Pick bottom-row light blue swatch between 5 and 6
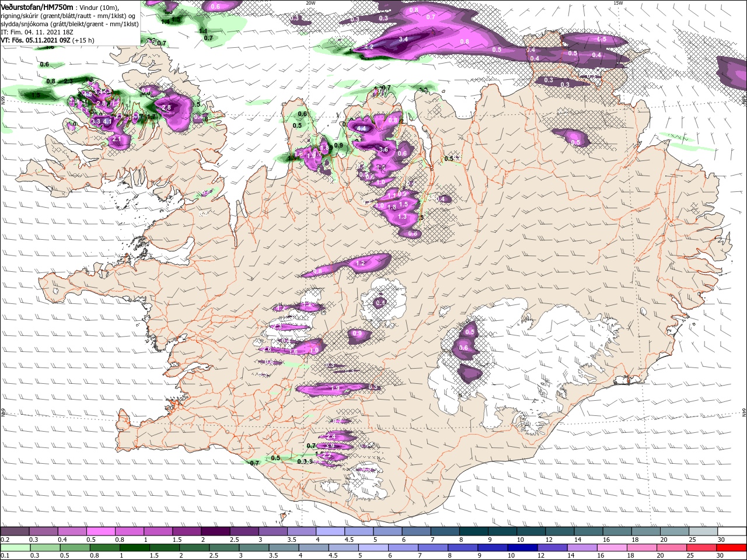This screenshot has height=560, width=747. (373, 548)
